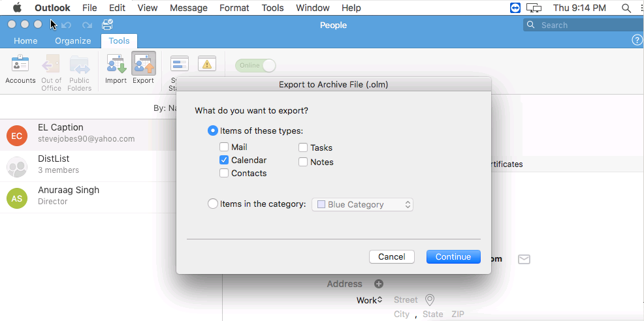Open the Sync Errors warning icon
The height and width of the screenshot is (321, 644).
point(206,64)
